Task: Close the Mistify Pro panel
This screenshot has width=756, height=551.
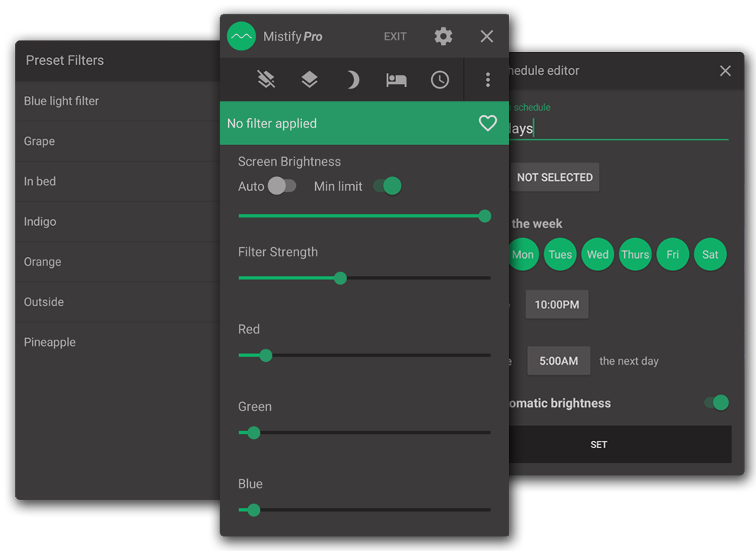Action: pyautogui.click(x=487, y=36)
